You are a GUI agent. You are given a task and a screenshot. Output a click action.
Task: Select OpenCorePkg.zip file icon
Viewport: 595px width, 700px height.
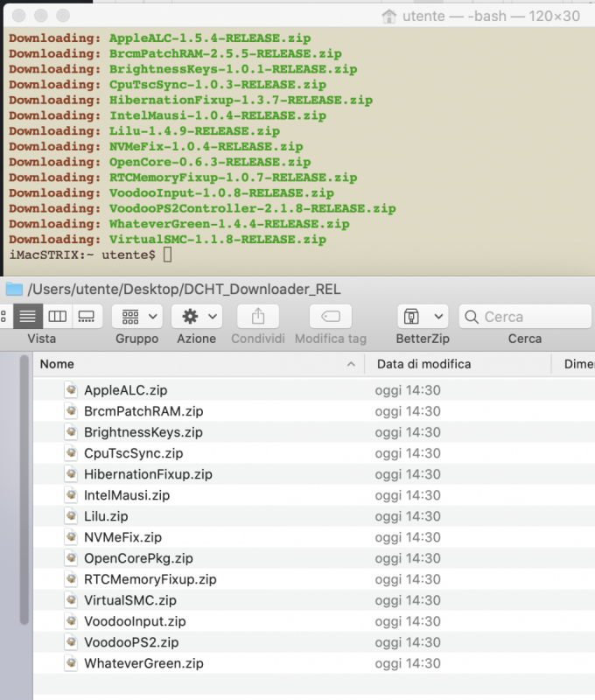71,557
